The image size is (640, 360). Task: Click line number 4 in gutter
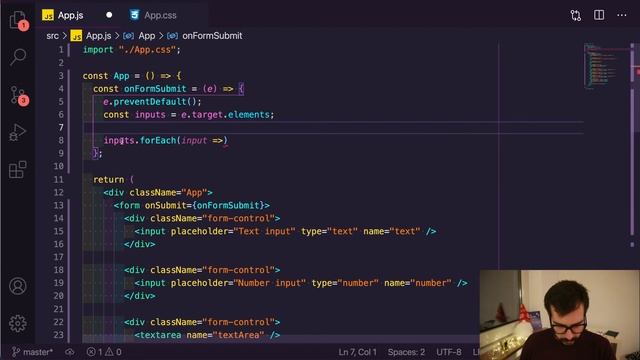pyautogui.click(x=61, y=89)
